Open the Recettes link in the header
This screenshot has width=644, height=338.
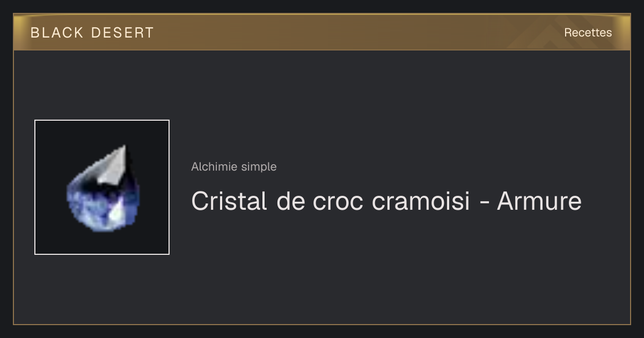pos(588,32)
